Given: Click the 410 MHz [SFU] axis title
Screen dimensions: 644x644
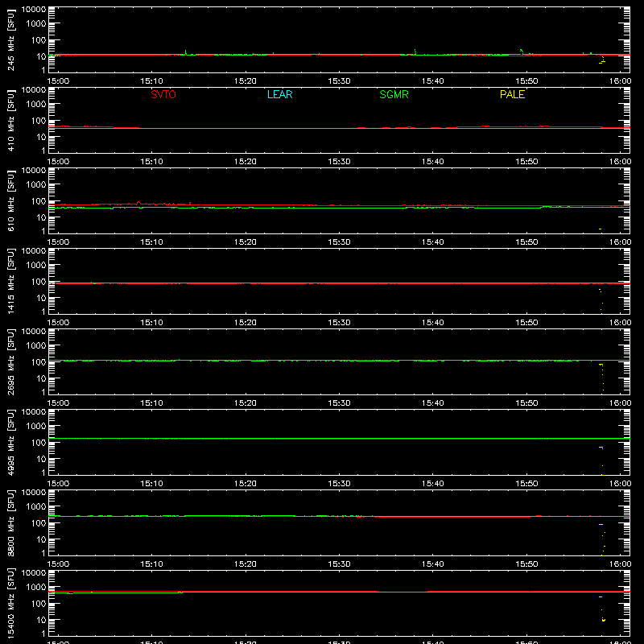Looking at the screenshot, I should click(x=10, y=120).
